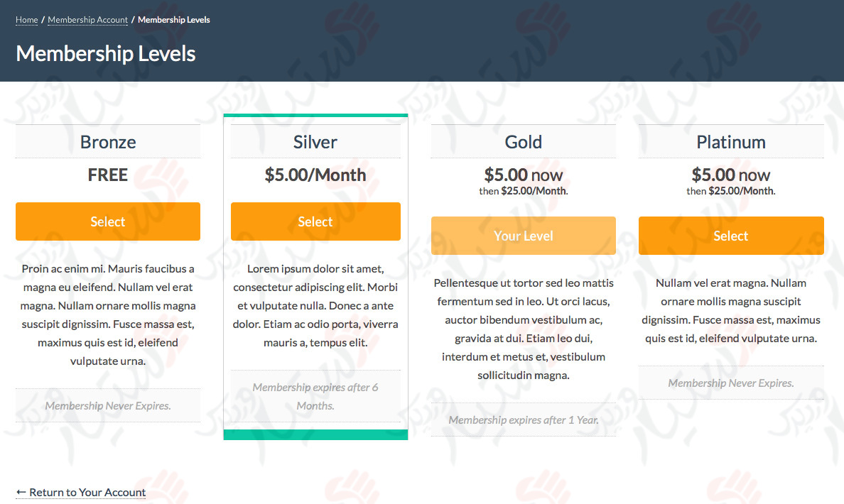Screen dimensions: 844x504
Task: Select the free Bronze membership plan
Action: click(x=107, y=221)
